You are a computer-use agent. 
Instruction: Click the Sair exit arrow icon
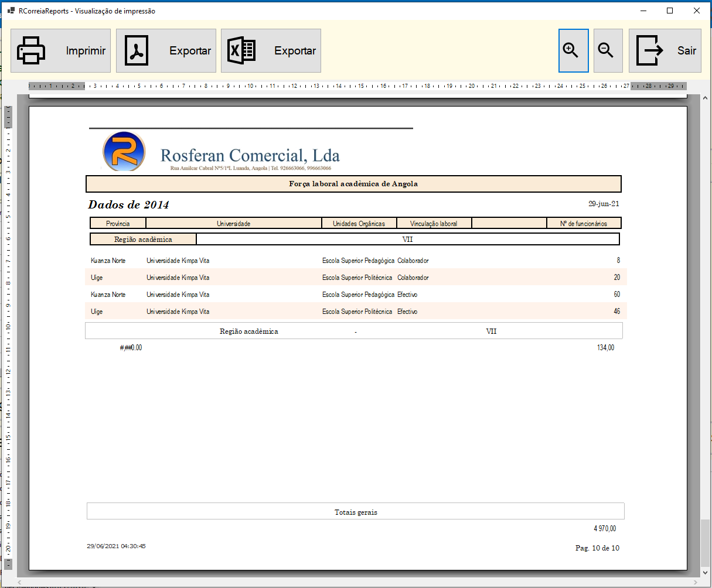pyautogui.click(x=650, y=50)
